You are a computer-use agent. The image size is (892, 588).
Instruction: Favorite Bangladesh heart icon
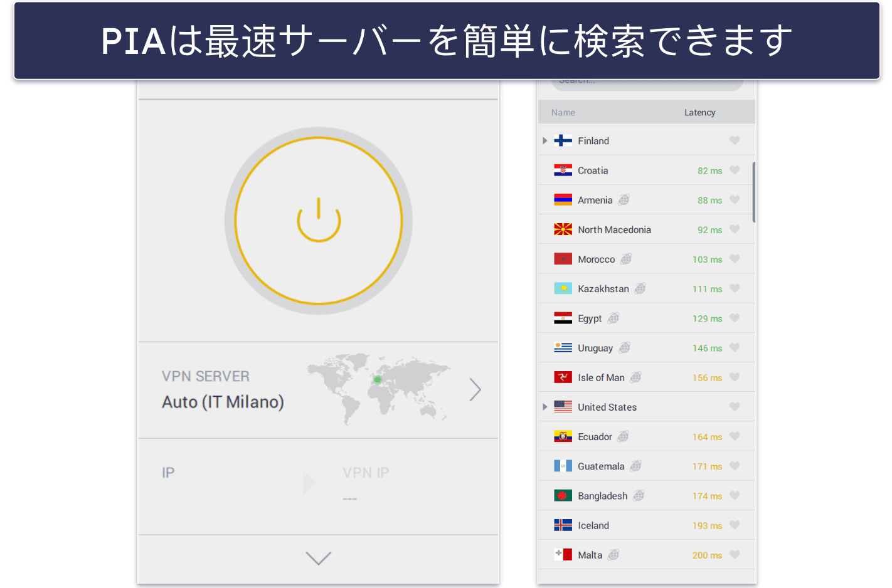coord(735,495)
